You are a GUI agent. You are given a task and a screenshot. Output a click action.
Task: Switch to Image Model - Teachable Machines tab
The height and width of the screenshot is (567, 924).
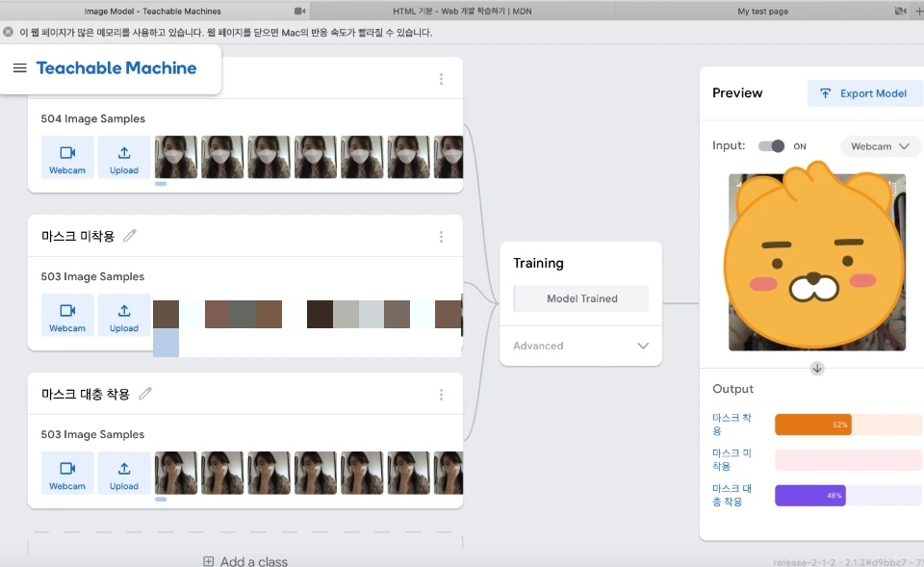(153, 12)
